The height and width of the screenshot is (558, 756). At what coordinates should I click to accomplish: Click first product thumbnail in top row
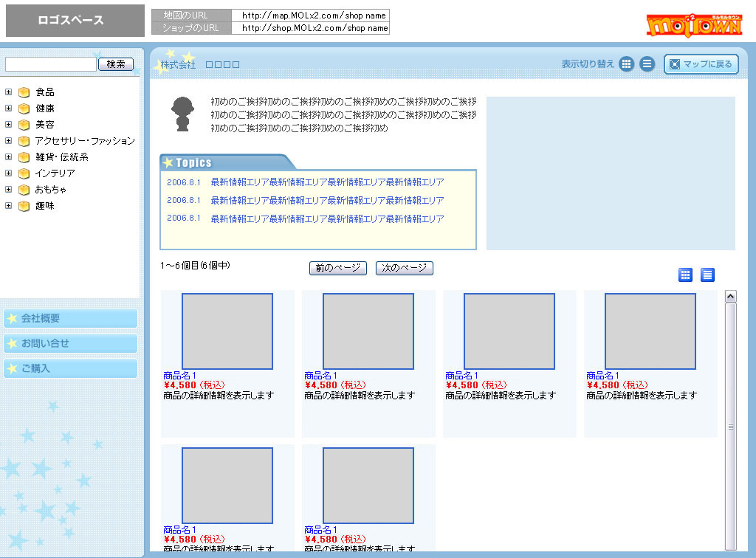227,331
